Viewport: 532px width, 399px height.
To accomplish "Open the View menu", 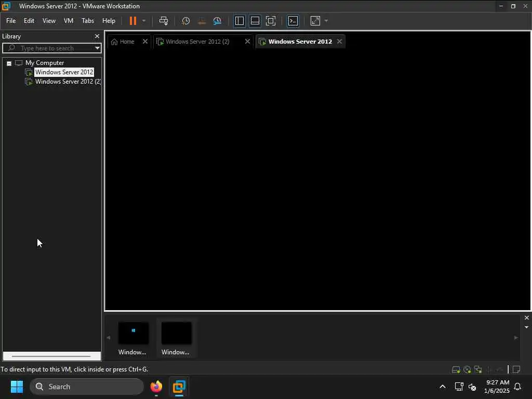I will click(x=49, y=21).
